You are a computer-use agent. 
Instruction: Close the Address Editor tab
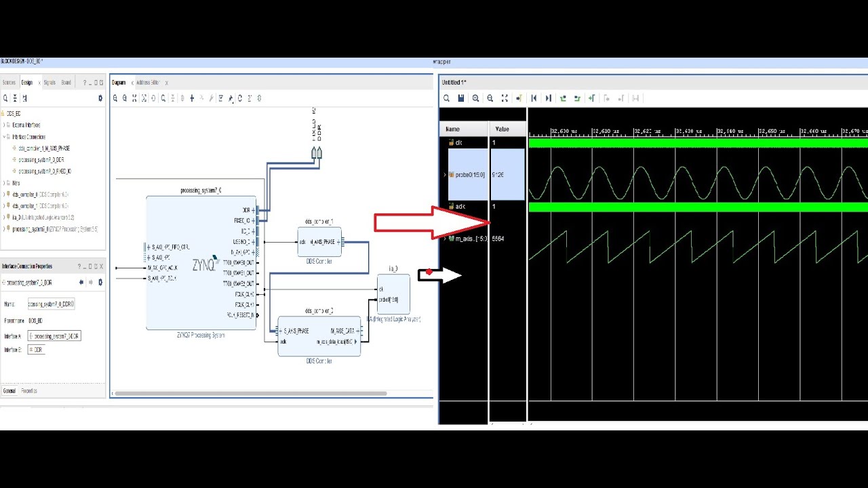click(x=167, y=83)
